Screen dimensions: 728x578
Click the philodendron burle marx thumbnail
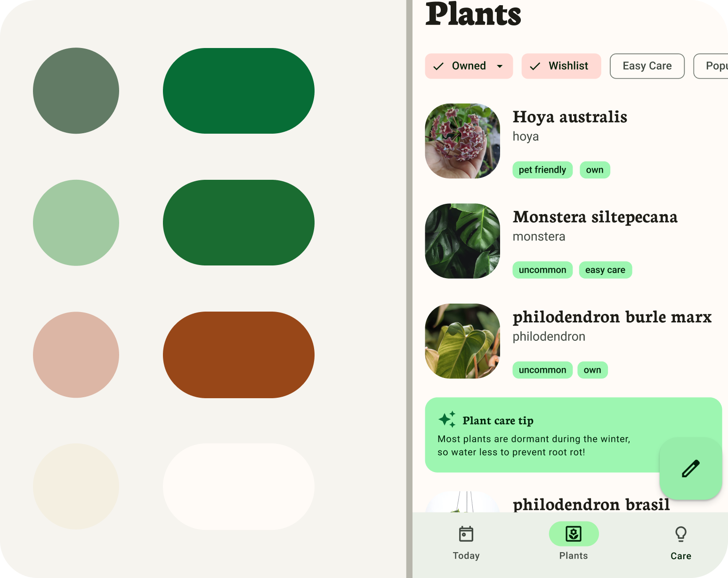coord(462,341)
